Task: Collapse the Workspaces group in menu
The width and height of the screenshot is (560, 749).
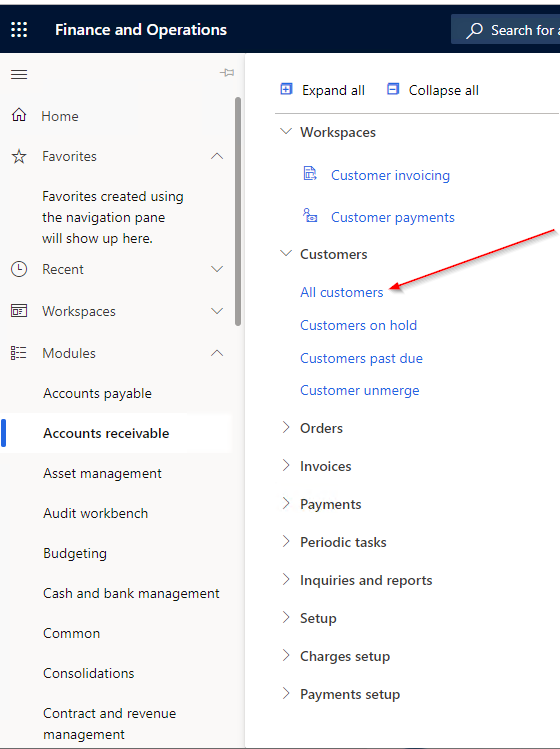Action: 286,131
